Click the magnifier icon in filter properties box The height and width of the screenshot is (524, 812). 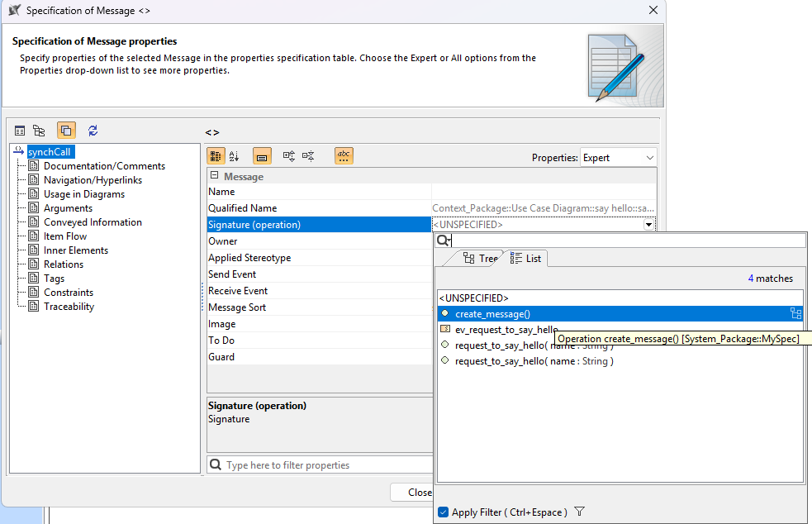[x=216, y=464]
